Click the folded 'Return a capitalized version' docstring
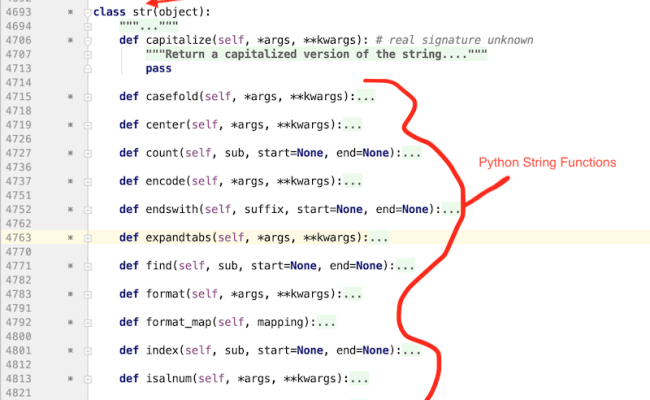Screen dimensions: 650x400 pyautogui.click(x=316, y=54)
